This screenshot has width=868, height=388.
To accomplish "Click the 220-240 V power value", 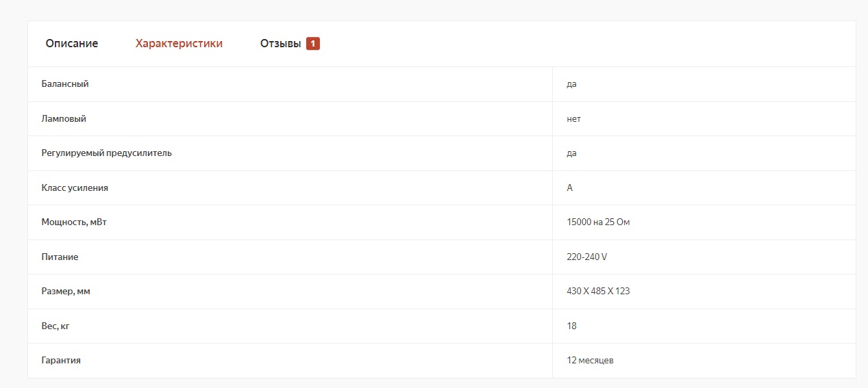I will click(587, 257).
